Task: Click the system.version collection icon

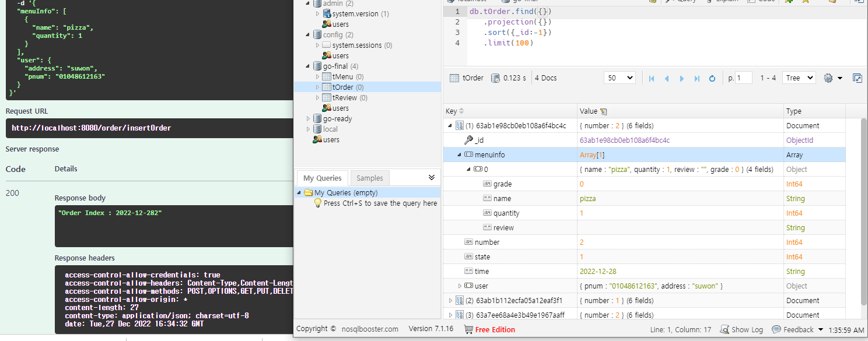Action: [327, 14]
